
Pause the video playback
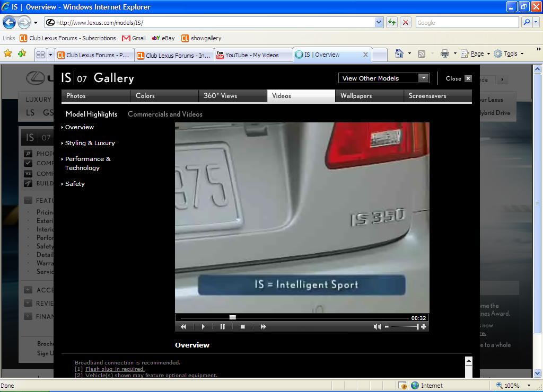pos(223,327)
